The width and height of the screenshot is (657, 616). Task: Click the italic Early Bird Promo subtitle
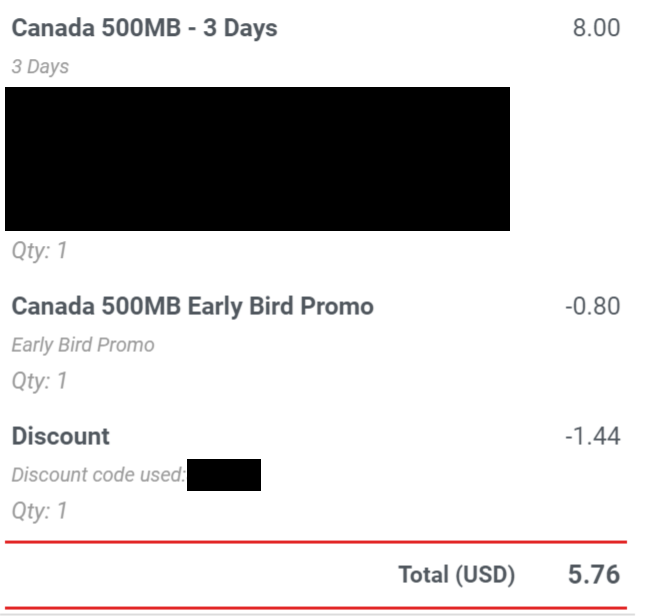[x=83, y=345]
